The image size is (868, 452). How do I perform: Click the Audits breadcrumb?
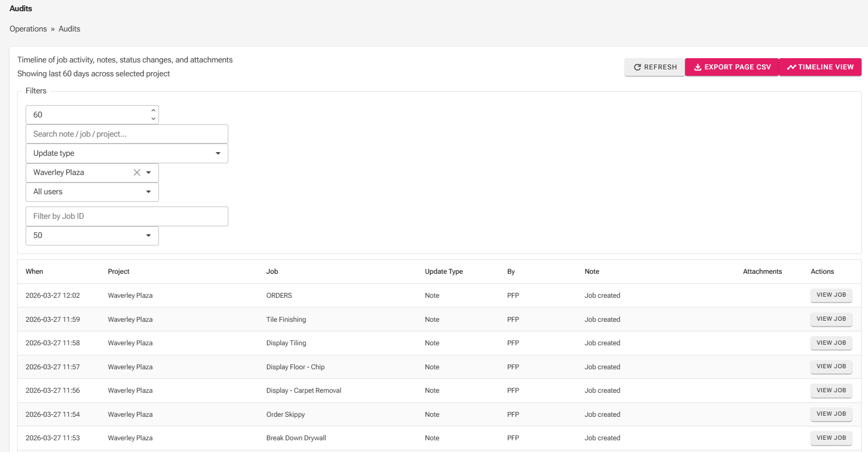[69, 29]
